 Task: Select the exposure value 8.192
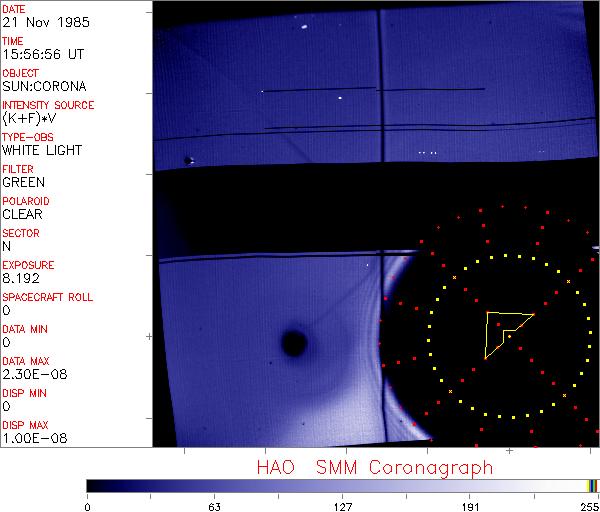tap(21, 279)
